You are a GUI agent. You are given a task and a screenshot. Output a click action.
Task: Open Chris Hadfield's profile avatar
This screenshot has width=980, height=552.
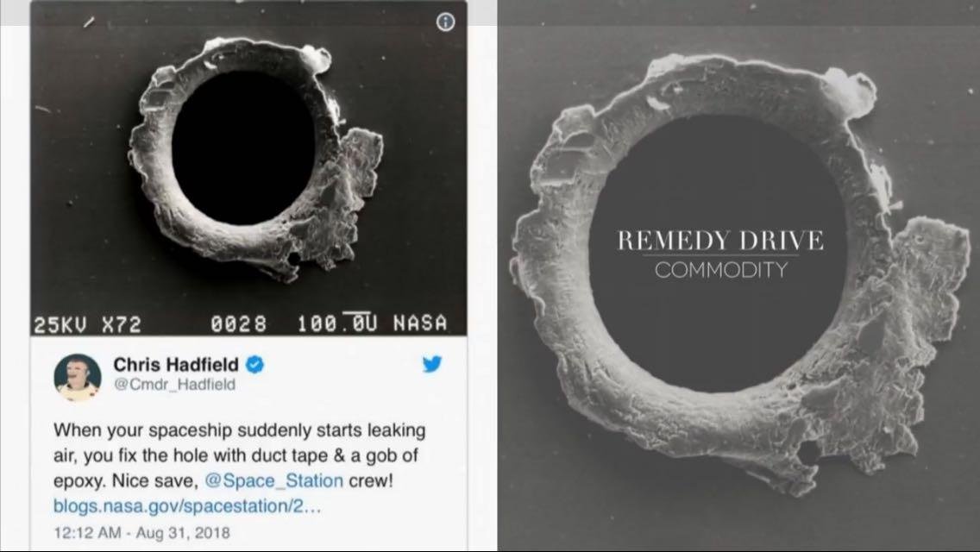click(x=78, y=376)
